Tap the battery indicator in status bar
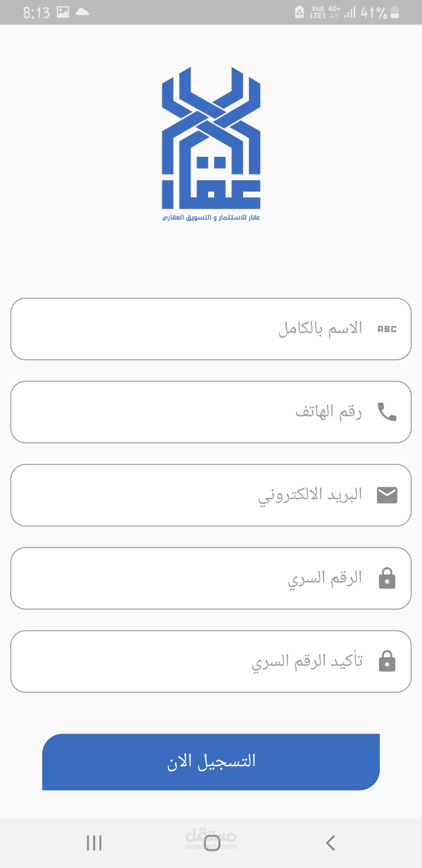The image size is (422, 868). coord(395,12)
